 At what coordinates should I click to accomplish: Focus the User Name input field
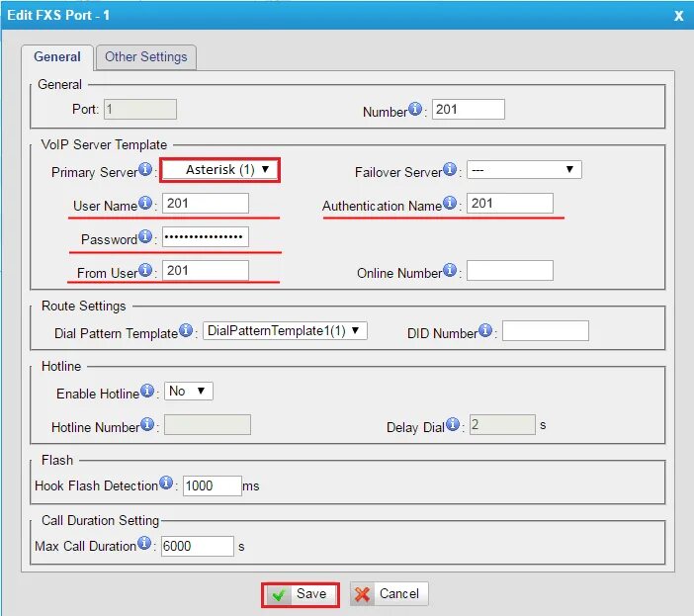pos(206,203)
